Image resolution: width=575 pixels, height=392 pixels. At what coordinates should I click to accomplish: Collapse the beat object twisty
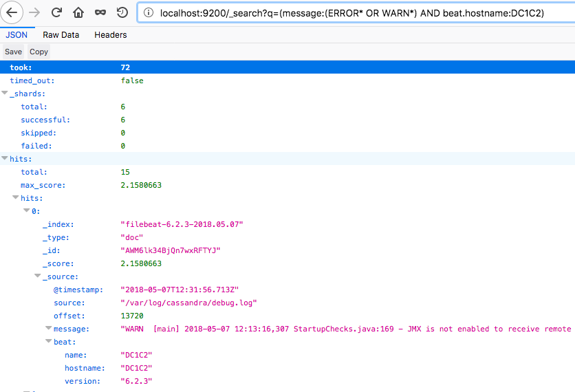tap(49, 342)
